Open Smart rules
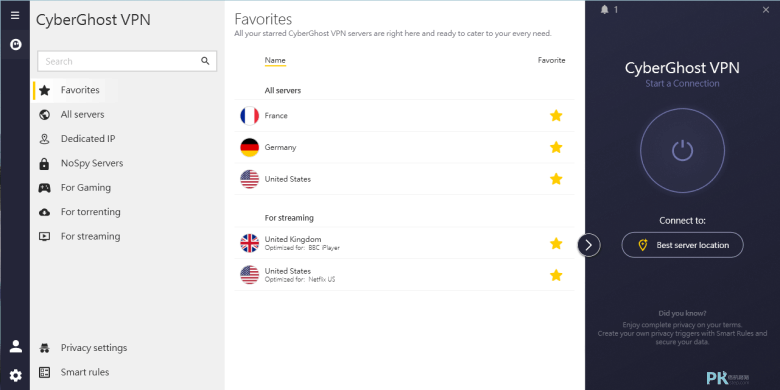Viewport: 780px width, 390px height. click(x=85, y=372)
